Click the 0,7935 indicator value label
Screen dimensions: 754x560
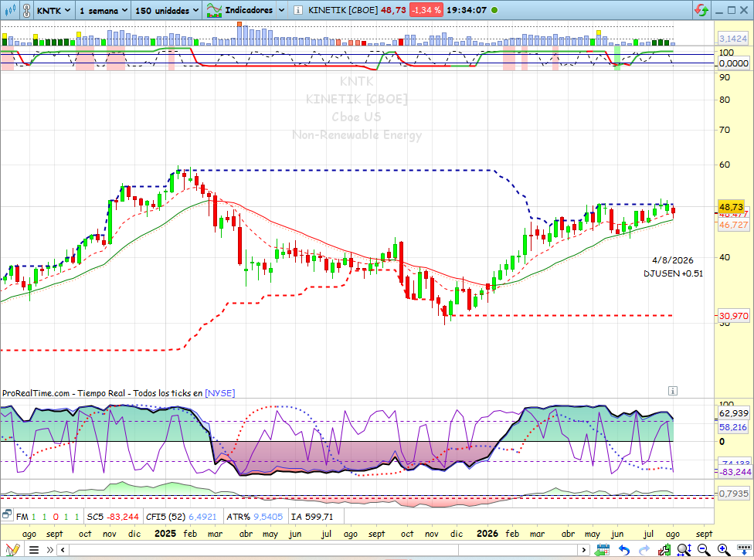[x=733, y=494]
